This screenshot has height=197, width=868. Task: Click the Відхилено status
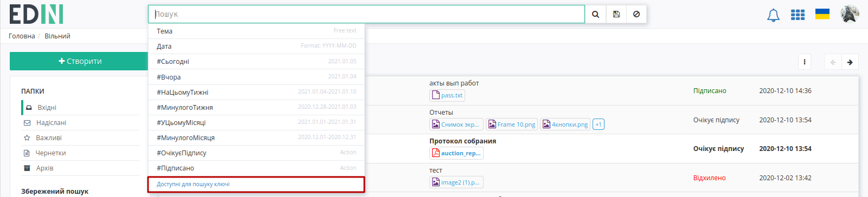[709, 178]
